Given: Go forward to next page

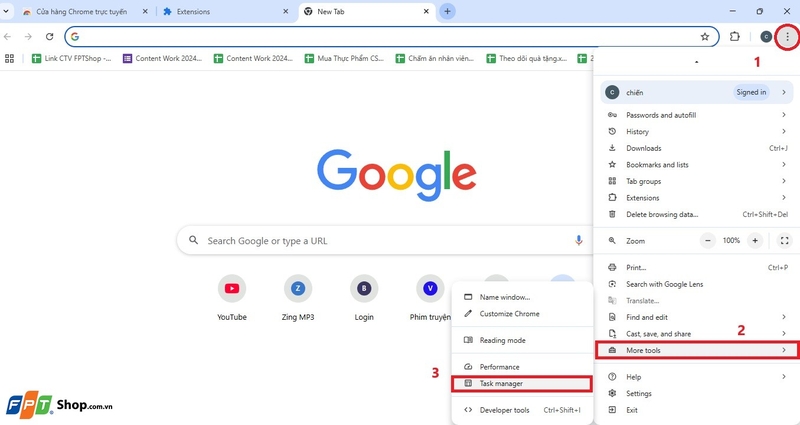Looking at the screenshot, I should [28, 37].
